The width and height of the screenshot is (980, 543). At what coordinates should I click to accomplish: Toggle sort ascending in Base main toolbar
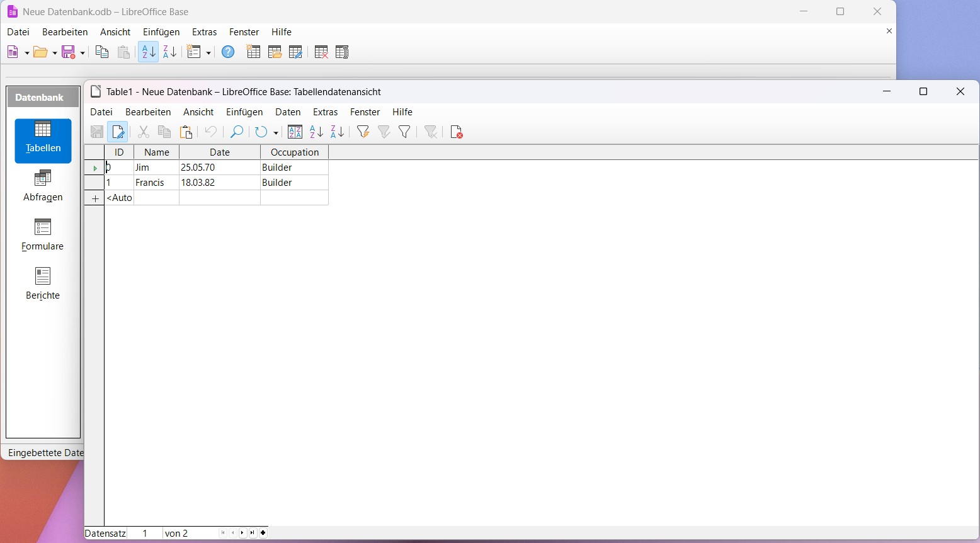[x=149, y=52]
